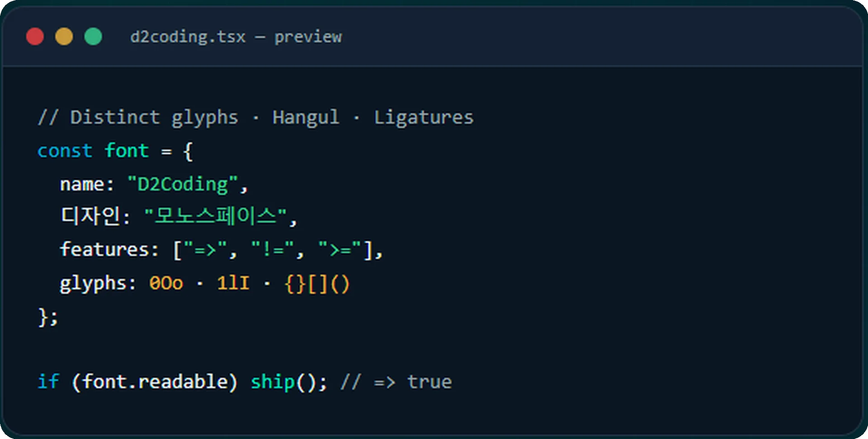The width and height of the screenshot is (868, 439).
Task: Click the red close window dot
Action: pyautogui.click(x=35, y=37)
